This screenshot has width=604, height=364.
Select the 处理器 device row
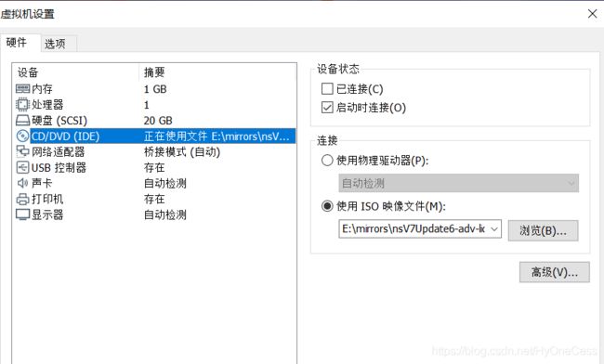pos(155,105)
